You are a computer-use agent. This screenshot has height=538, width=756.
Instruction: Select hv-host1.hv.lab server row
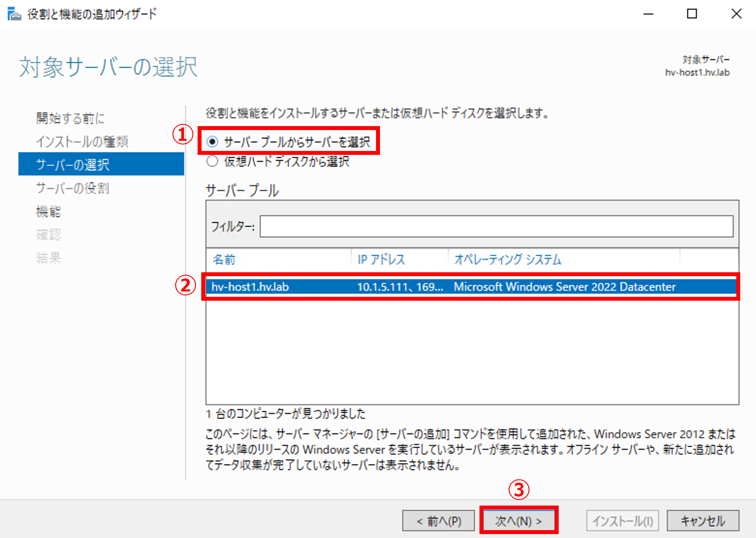[x=470, y=287]
